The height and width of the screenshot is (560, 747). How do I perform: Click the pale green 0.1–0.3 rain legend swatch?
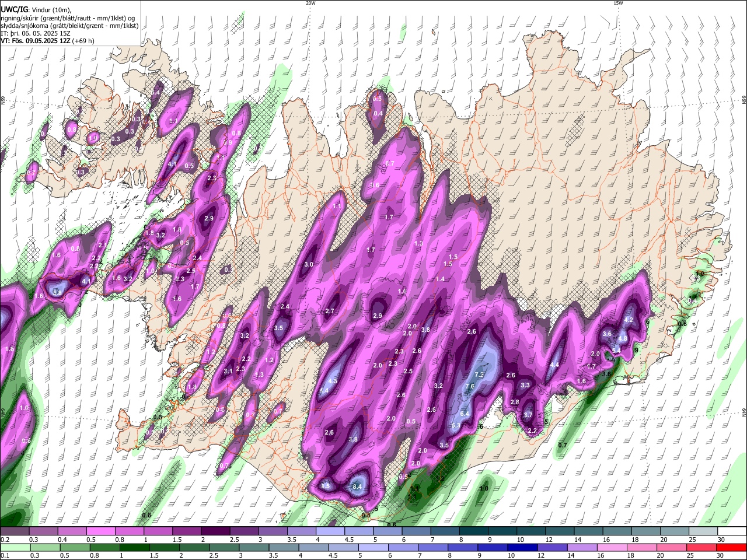tap(15, 547)
